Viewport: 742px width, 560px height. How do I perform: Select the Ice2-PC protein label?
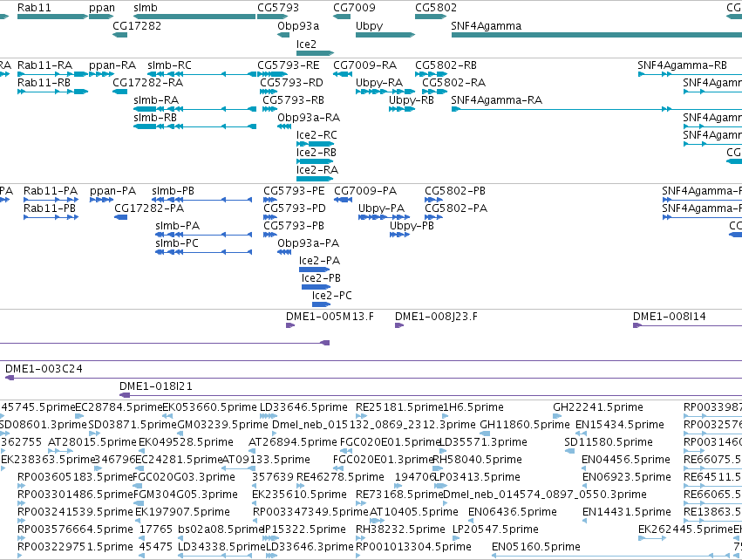(331, 297)
